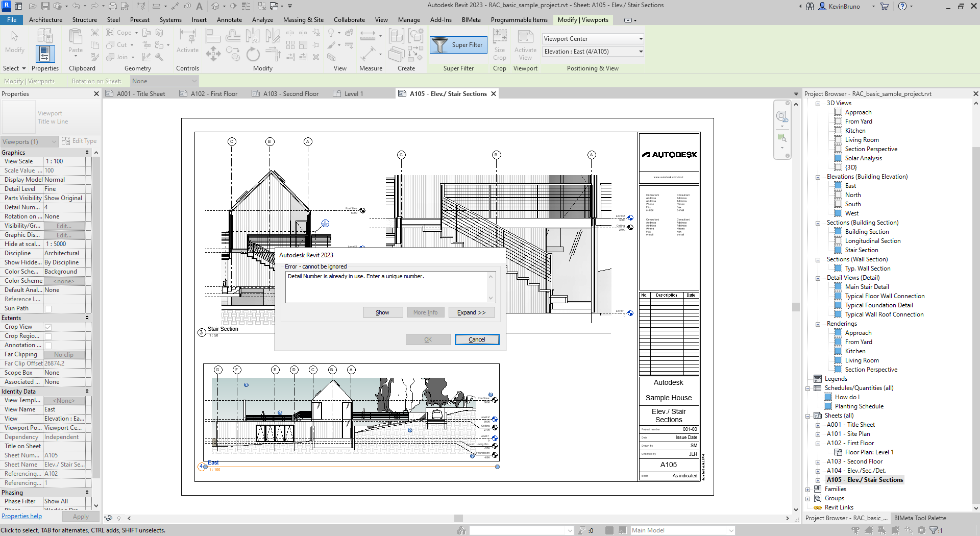Select A101 - Site Plan sheet in browser

pos(848,434)
